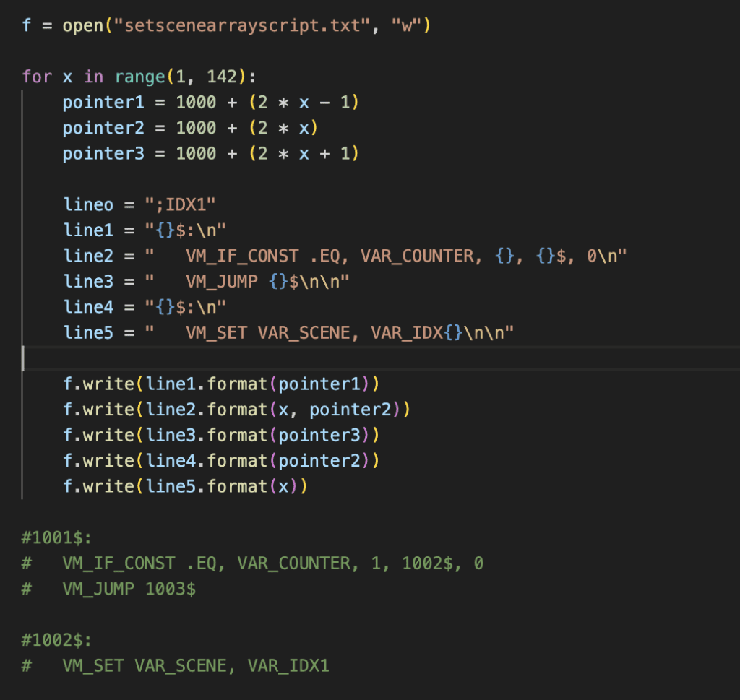
Task: Click the comment "VM_JUMP 1003$"
Action: (129, 589)
